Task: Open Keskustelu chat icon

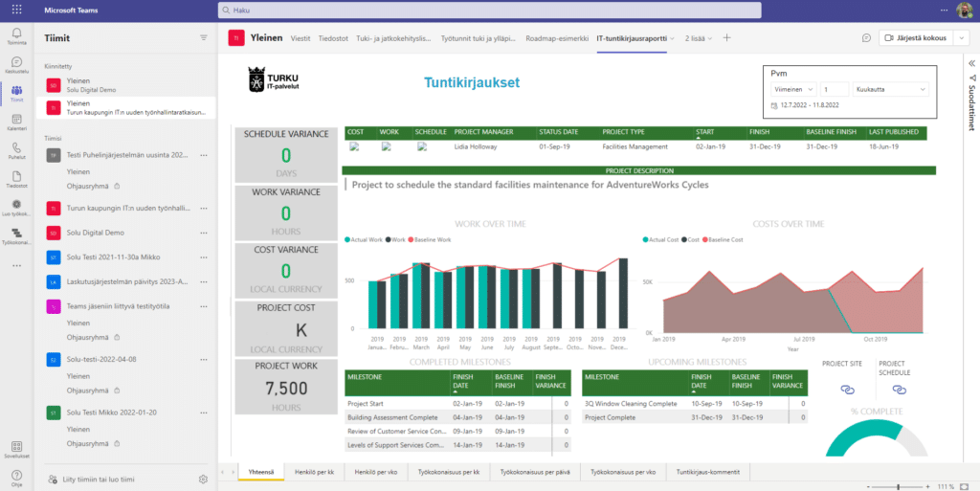Action: click(x=17, y=64)
